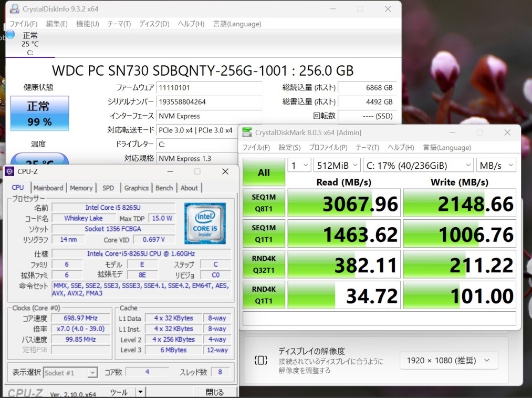Open the Socket #1 selection dropdown in CPU-Z
Screen dimensions: 532x398
pyautogui.click(x=70, y=373)
